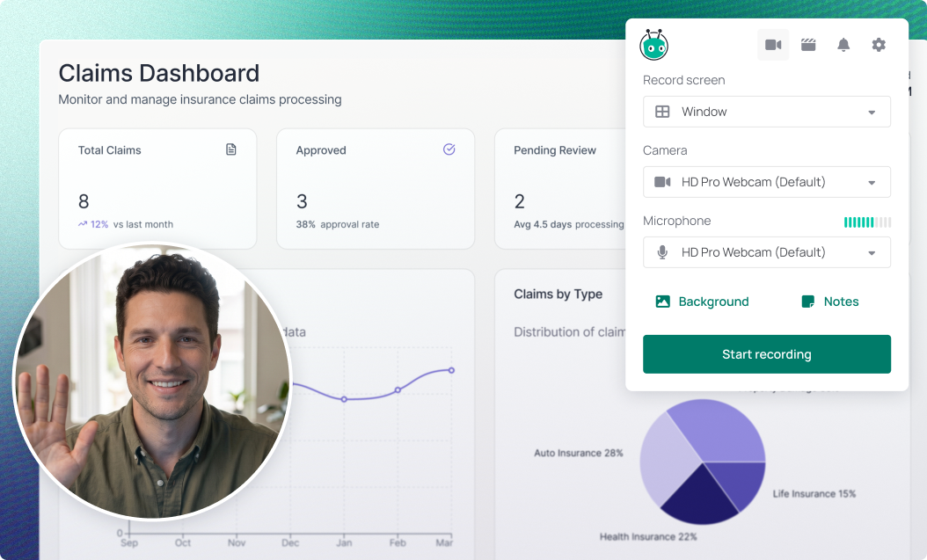The height and width of the screenshot is (560, 927).
Task: Click the 'Record screen' label
Action: pos(684,80)
